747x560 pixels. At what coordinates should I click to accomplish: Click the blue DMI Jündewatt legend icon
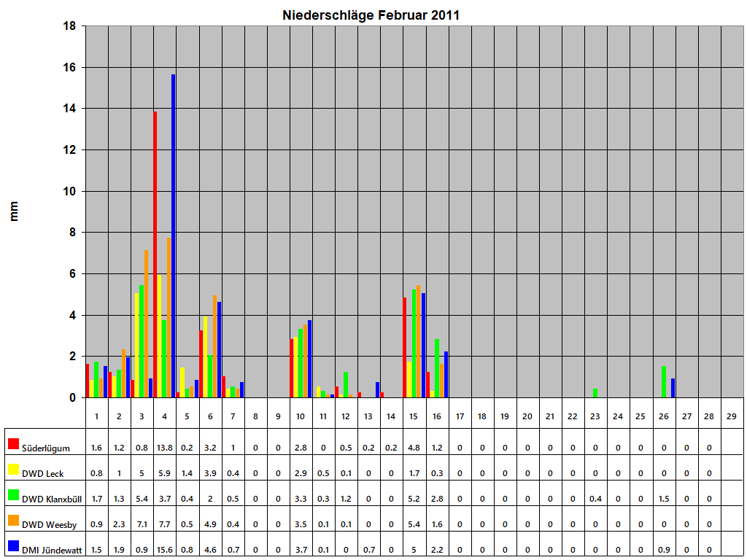click(x=12, y=547)
